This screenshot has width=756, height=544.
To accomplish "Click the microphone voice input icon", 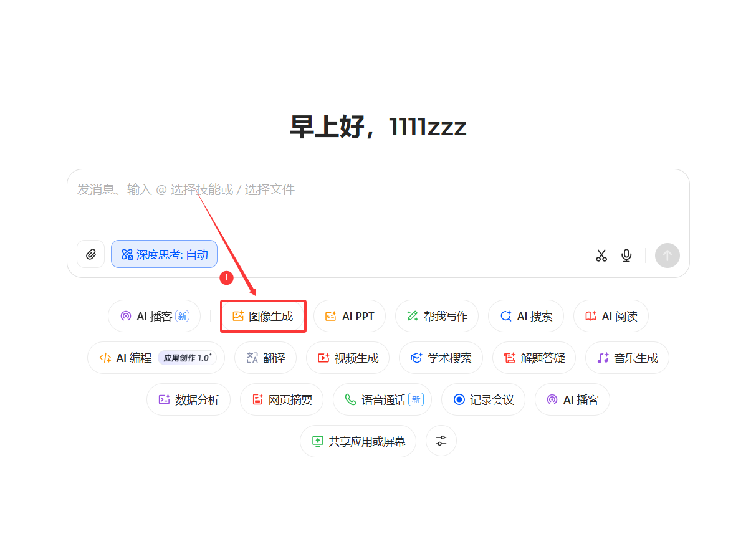I will tap(626, 255).
